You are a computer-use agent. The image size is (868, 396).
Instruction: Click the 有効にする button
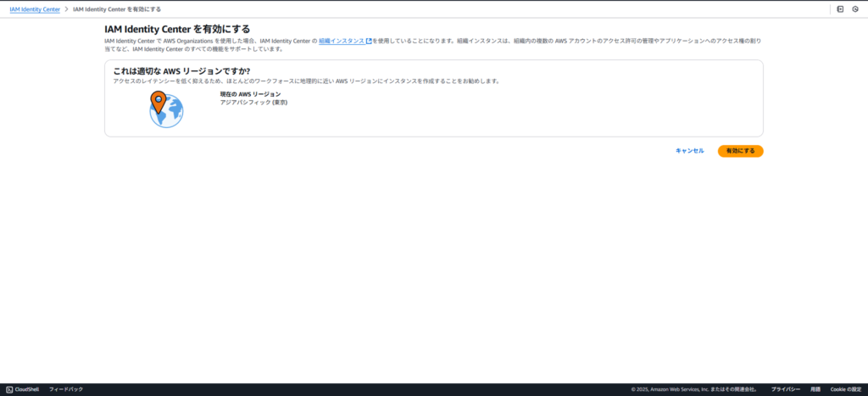tap(740, 151)
